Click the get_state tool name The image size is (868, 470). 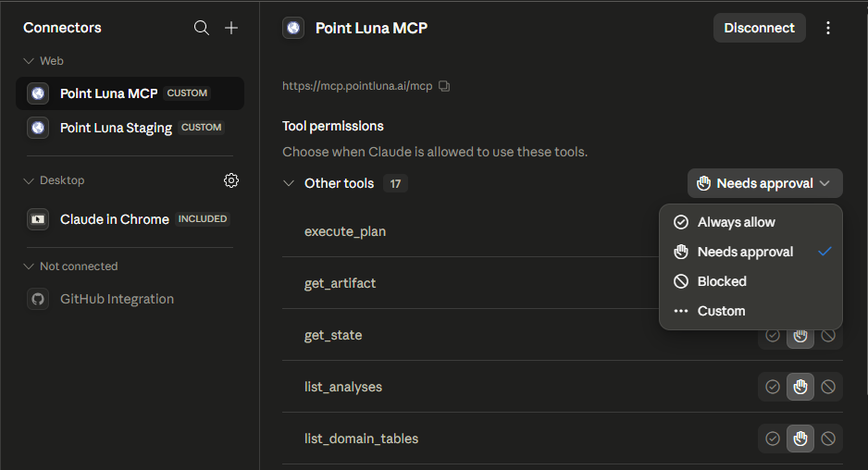pos(333,335)
